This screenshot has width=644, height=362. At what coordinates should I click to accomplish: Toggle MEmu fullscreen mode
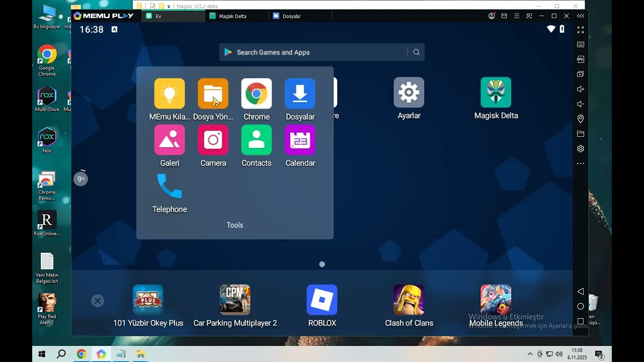581,30
